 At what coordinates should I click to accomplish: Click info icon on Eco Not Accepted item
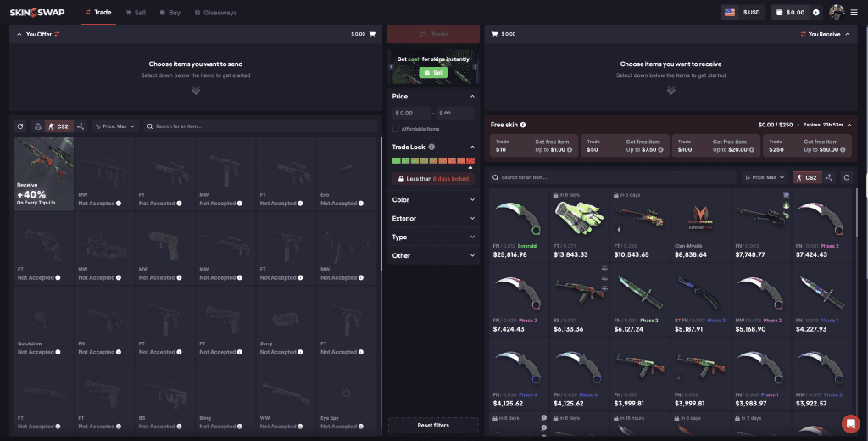tap(361, 204)
